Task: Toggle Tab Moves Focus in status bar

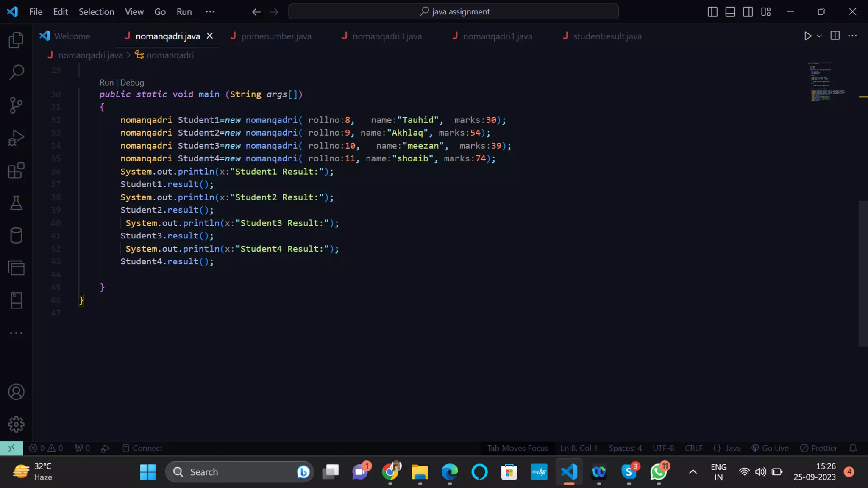Action: 517,448
